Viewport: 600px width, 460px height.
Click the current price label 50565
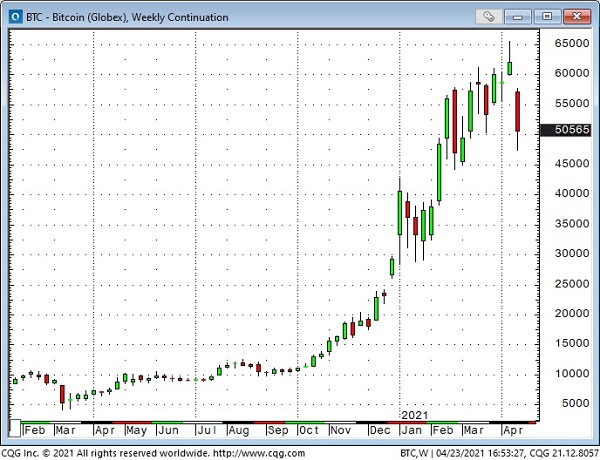tap(566, 130)
